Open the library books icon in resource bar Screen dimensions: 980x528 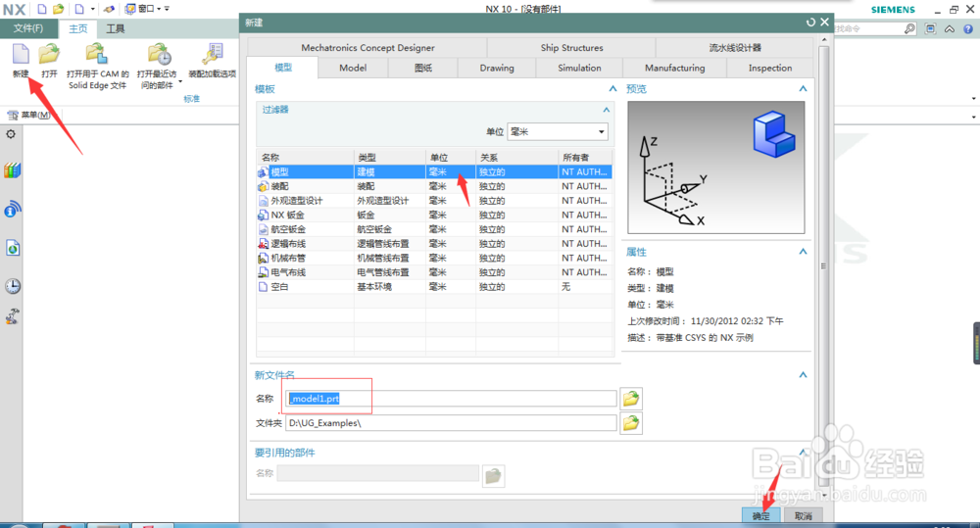(x=12, y=170)
